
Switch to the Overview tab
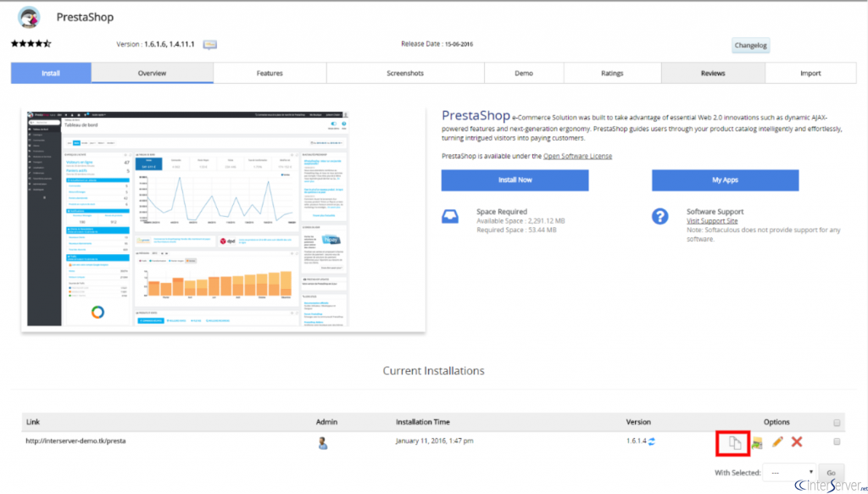point(153,73)
